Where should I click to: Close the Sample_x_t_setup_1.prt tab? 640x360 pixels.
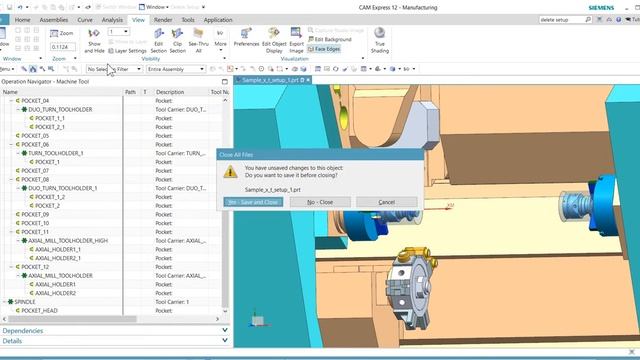point(308,80)
